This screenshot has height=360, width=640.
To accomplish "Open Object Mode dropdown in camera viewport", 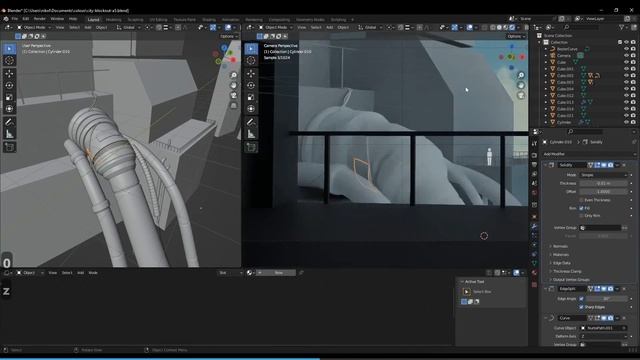I will click(276, 27).
